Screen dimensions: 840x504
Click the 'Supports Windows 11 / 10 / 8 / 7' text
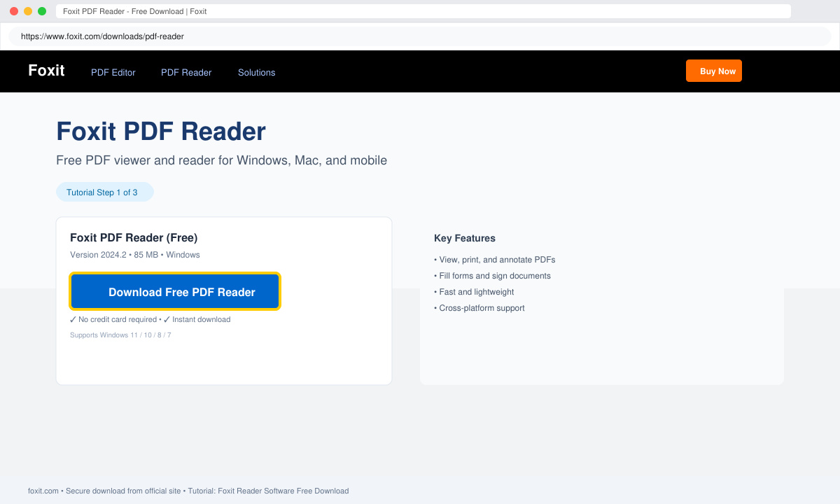click(120, 335)
